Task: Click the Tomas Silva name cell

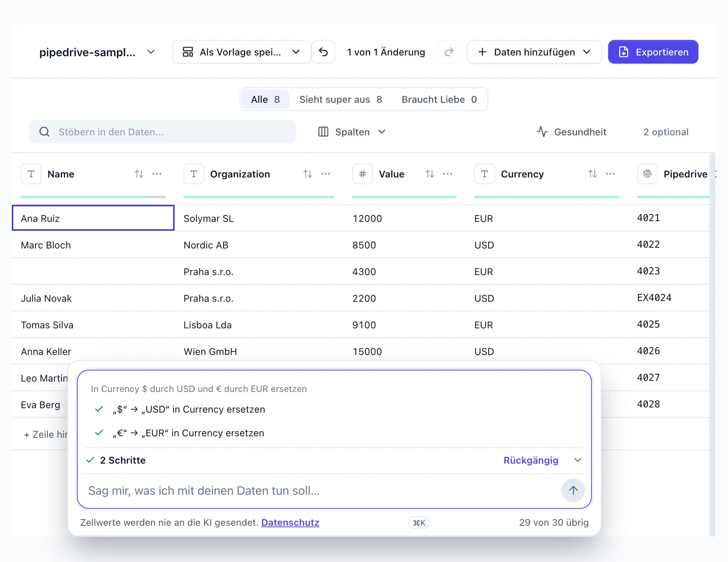Action: [93, 325]
